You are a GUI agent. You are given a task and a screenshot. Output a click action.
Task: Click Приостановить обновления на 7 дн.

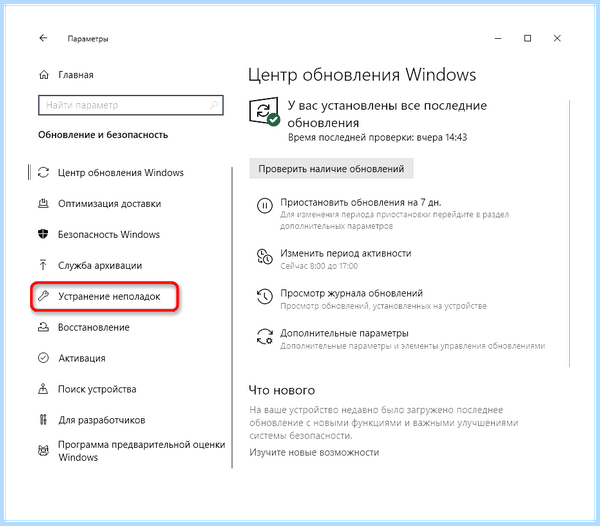(360, 202)
